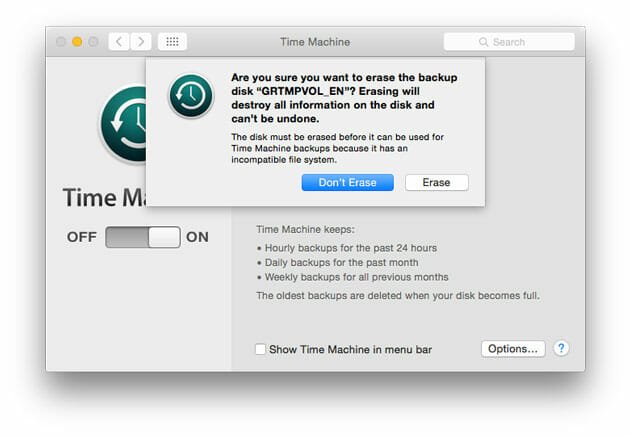Click the large Time Machine clock icon
This screenshot has height=436, width=630.
coord(123,124)
